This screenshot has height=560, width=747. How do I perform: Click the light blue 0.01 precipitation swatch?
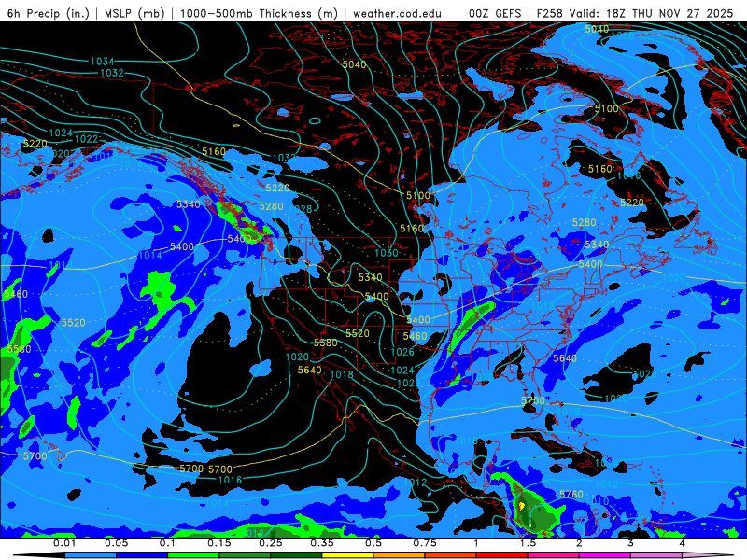(x=90, y=555)
